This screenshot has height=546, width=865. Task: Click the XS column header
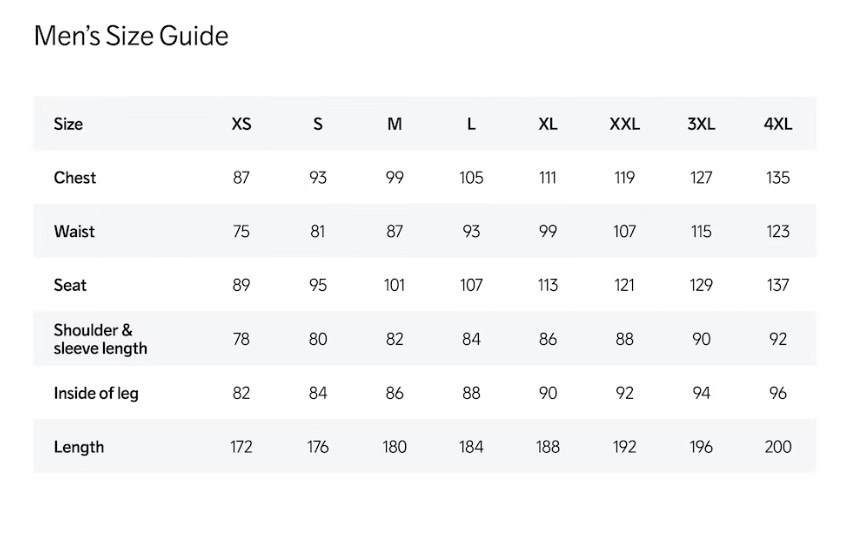(241, 124)
